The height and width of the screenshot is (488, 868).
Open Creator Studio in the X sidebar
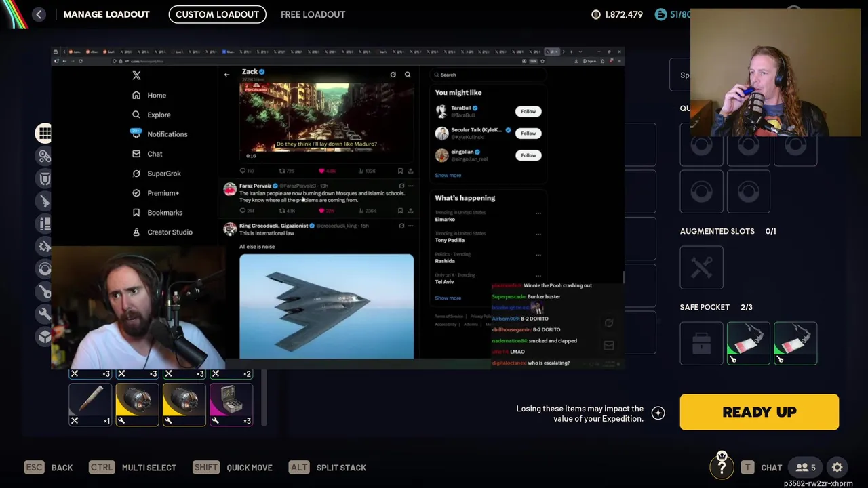pyautogui.click(x=162, y=232)
